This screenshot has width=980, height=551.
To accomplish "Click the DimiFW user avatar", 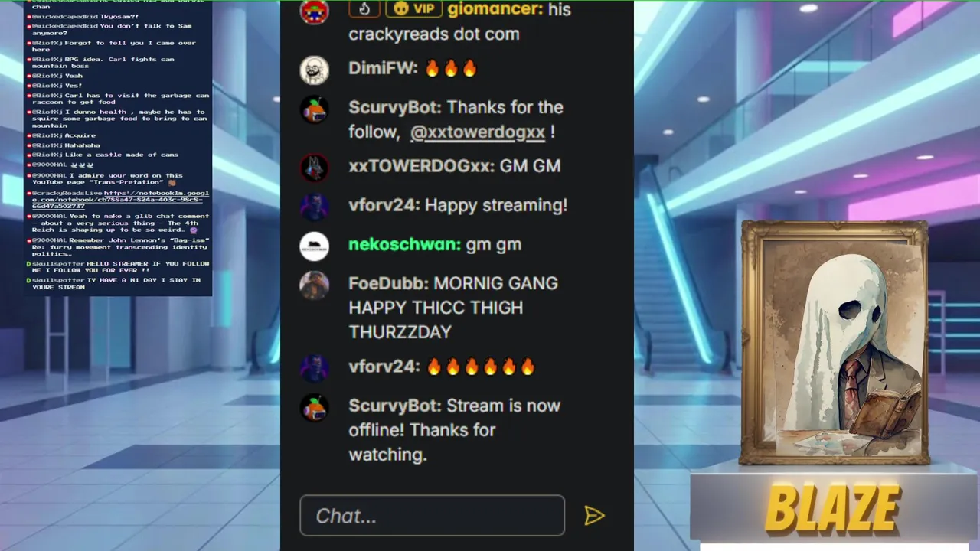I will point(314,70).
